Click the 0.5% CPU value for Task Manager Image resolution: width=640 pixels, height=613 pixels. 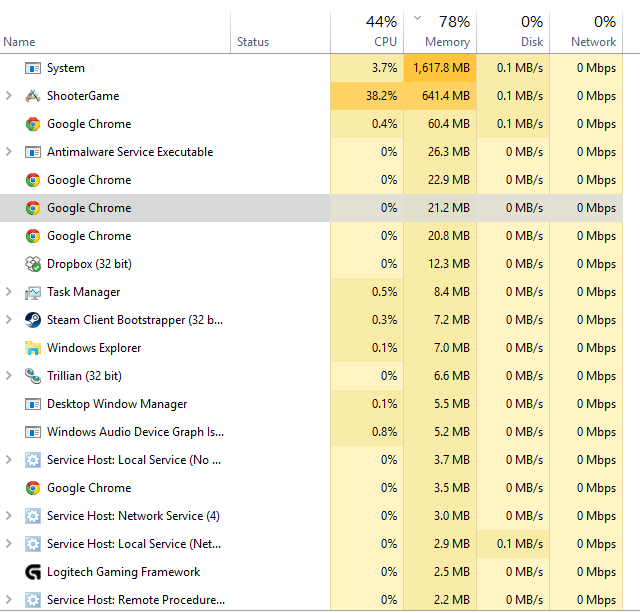pyautogui.click(x=384, y=292)
